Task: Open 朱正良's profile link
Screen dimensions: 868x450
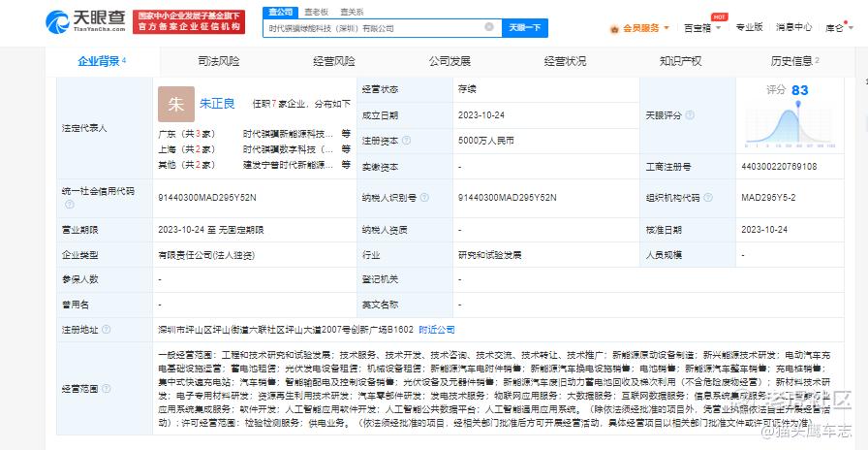Action: point(217,104)
